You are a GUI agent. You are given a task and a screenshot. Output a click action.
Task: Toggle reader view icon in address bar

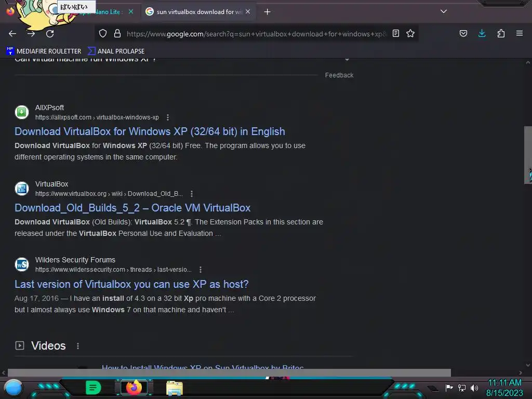[395, 34]
